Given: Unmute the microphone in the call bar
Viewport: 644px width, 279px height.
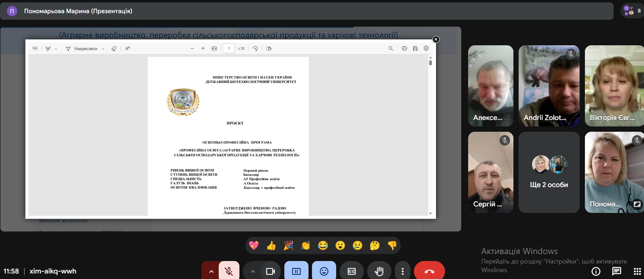Looking at the screenshot, I should point(229,271).
